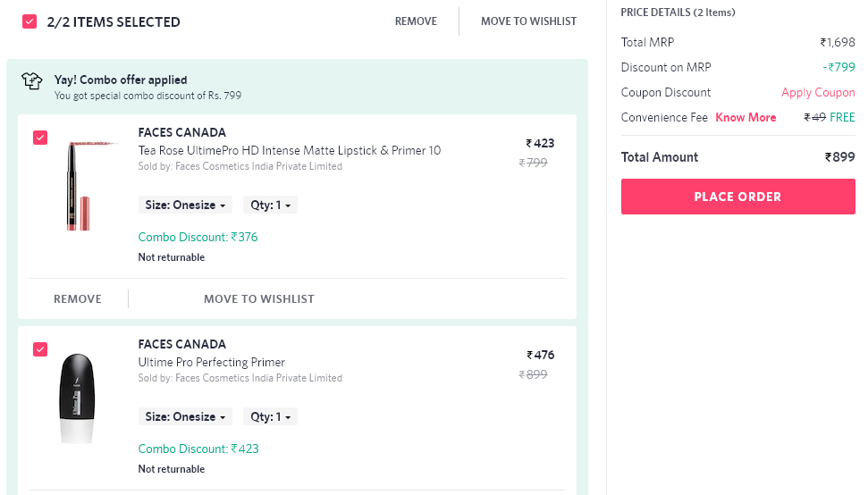
Task: Click the combo offer t-shirt icon
Action: pyautogui.click(x=32, y=81)
